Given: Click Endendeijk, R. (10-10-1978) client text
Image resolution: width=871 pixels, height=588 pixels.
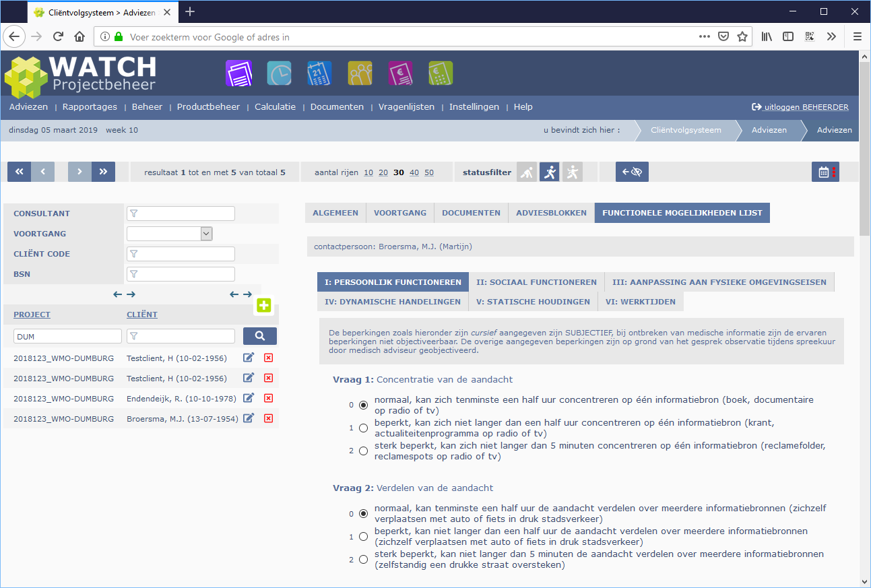Looking at the screenshot, I should (182, 399).
